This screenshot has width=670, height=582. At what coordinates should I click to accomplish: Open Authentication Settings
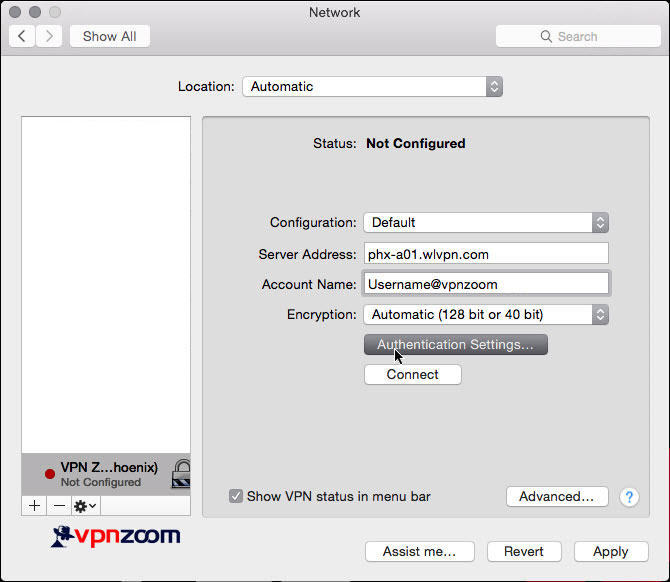coord(455,344)
